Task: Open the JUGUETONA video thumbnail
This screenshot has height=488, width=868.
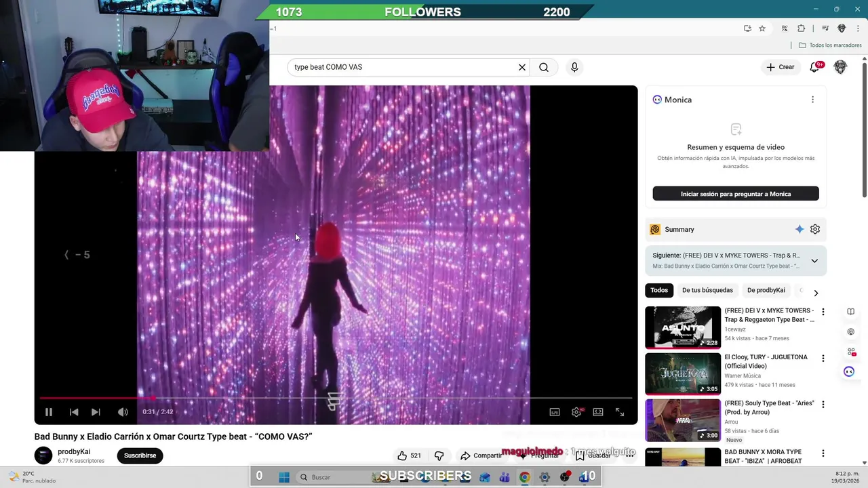Action: point(683,373)
